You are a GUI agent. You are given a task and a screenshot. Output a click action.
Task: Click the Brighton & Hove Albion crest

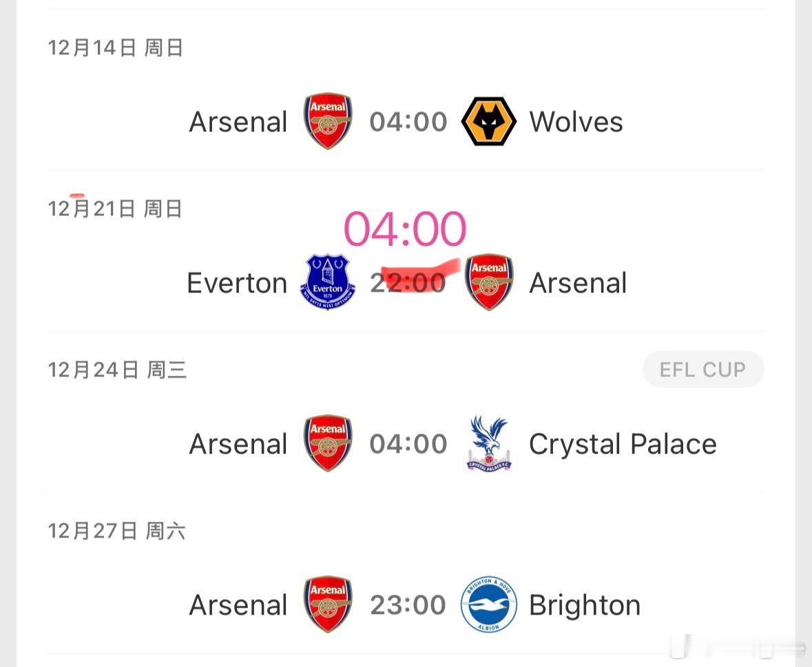tap(488, 604)
